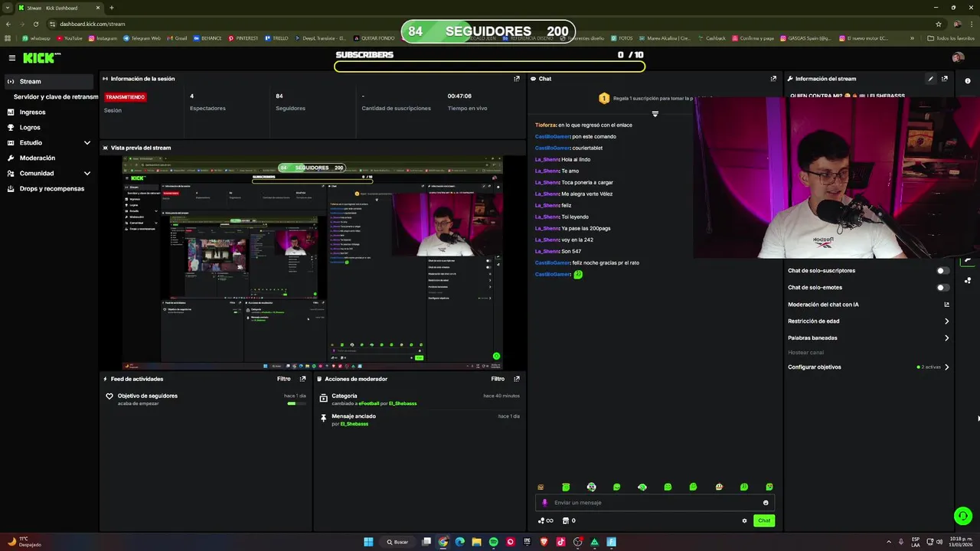Toggle Chat de solo-suscriptores switch
The height and width of the screenshot is (551, 980).
tap(943, 271)
